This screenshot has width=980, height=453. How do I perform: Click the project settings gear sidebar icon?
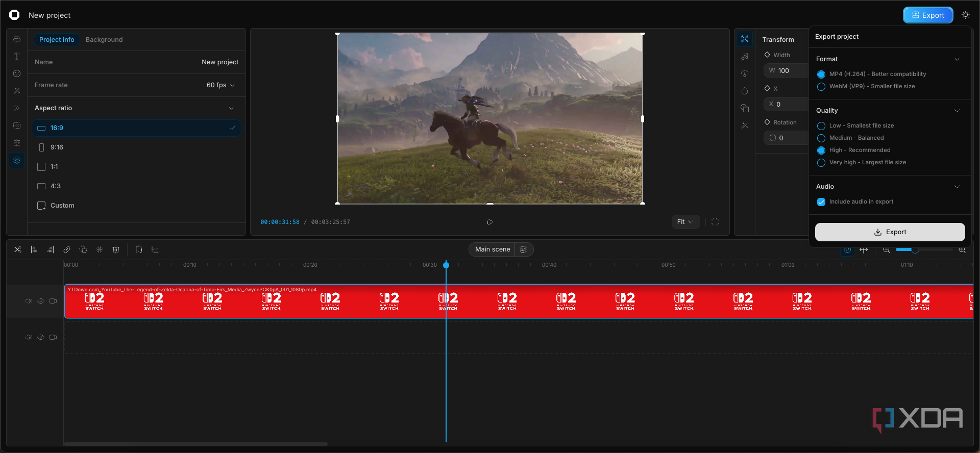(x=17, y=160)
